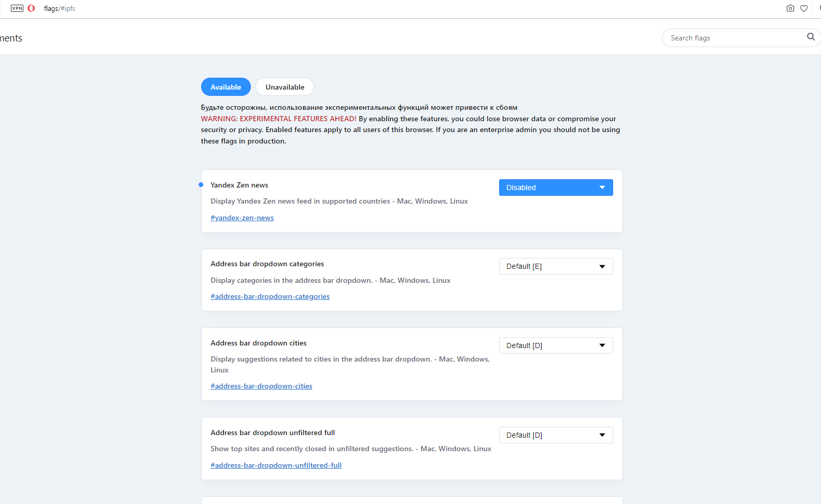Viewport: 821px width, 504px height.
Task: Click the Russian caution line text
Action: click(x=359, y=107)
